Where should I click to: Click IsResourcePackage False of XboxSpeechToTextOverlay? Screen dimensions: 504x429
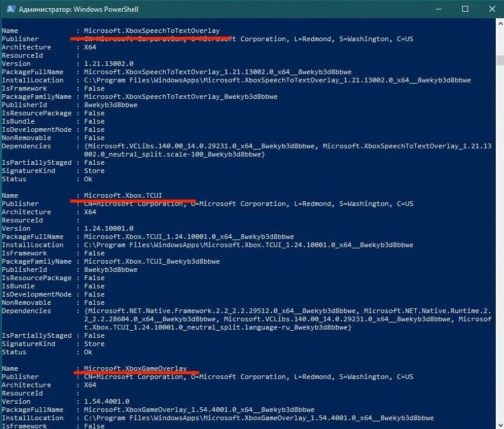pos(94,113)
